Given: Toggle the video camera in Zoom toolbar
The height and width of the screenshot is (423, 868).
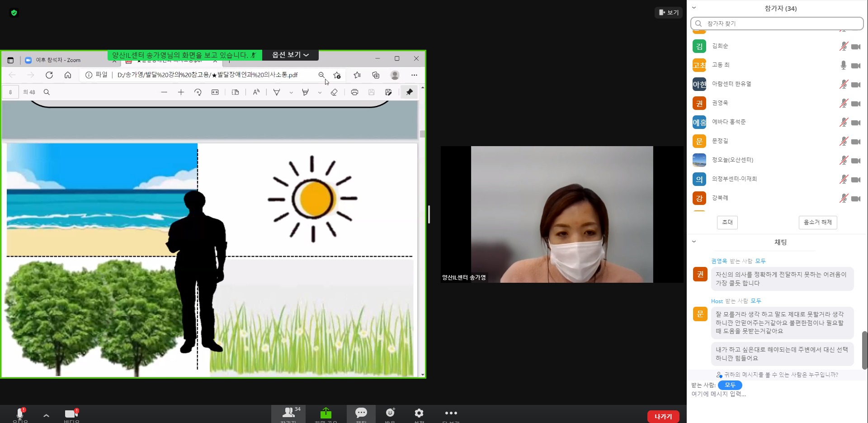Looking at the screenshot, I should coord(71,413).
